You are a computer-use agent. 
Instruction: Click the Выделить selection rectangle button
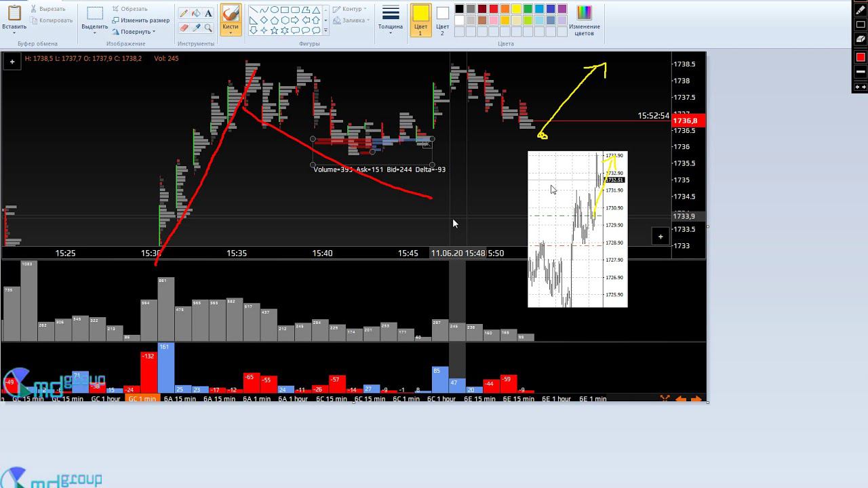click(x=95, y=14)
